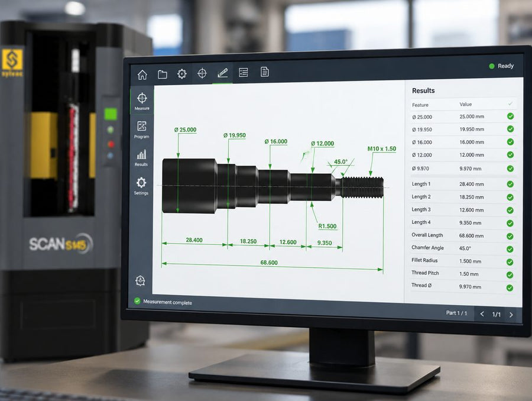Click the 1/1 page indicator
Screen dimensions: 532x401
[497, 315]
